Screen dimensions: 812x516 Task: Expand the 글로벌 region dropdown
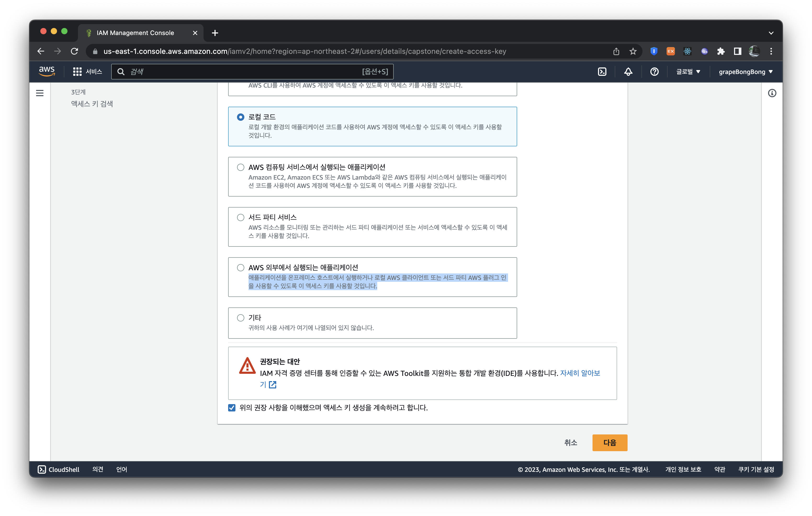[x=688, y=72]
